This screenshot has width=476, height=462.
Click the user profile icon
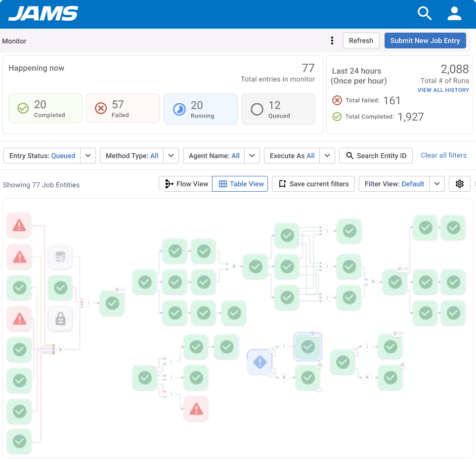point(454,13)
